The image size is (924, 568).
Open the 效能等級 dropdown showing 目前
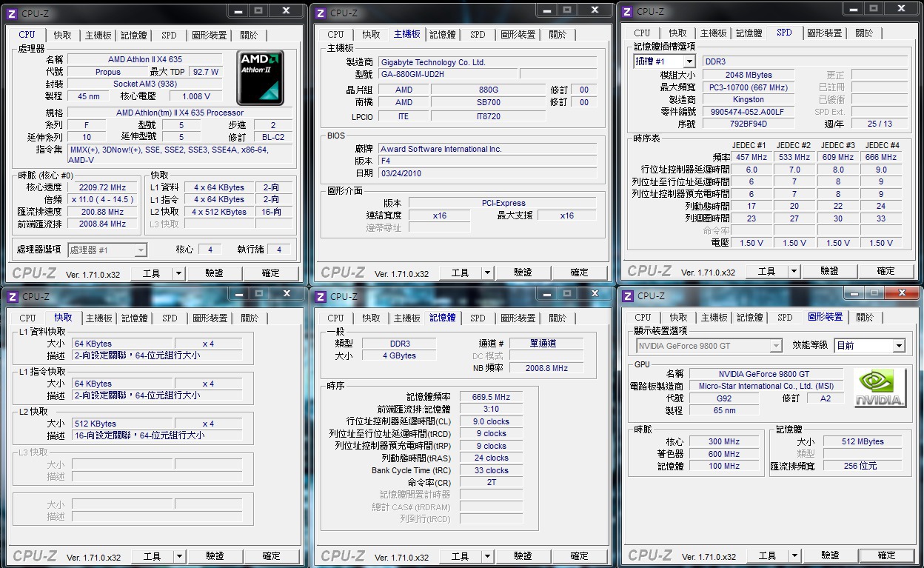click(869, 346)
